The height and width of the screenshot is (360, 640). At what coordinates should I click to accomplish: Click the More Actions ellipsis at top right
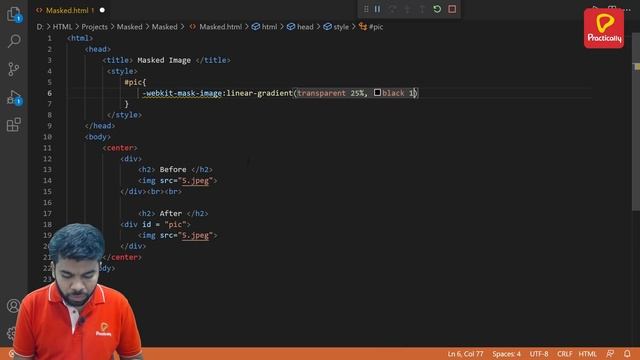[x=628, y=9]
